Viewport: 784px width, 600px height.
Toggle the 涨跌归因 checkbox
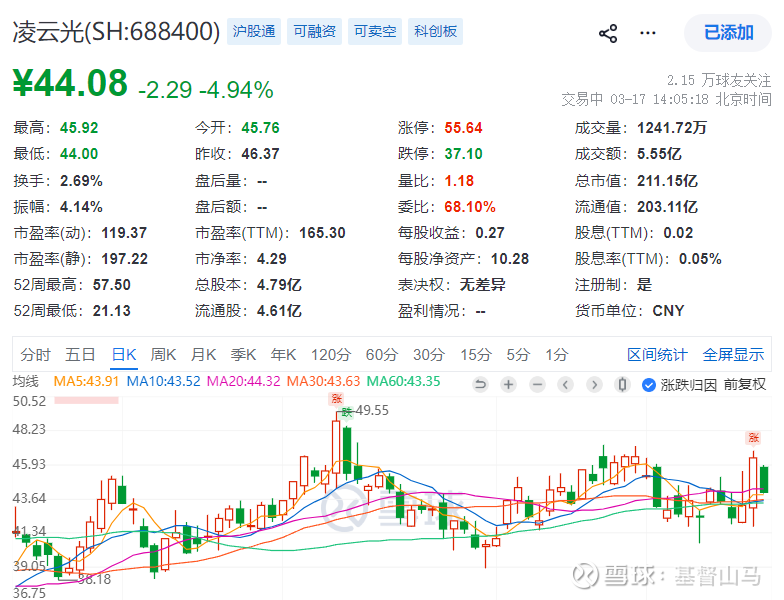pos(649,385)
